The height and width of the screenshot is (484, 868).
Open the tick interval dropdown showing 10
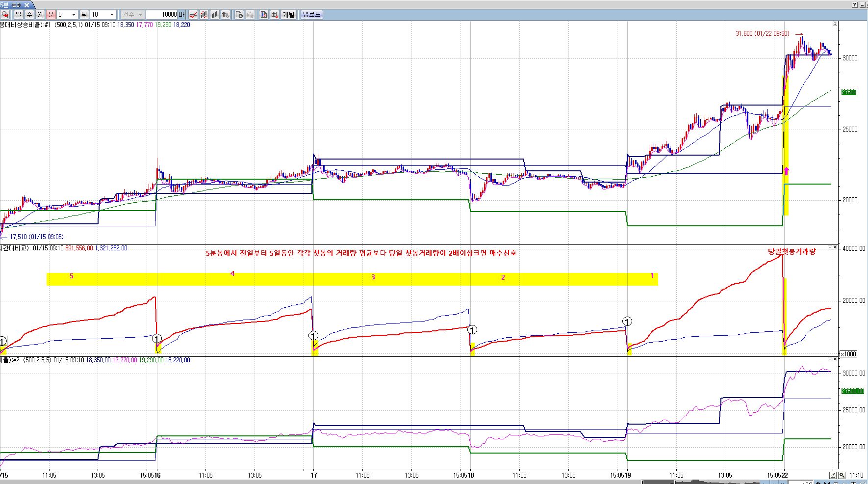[x=112, y=15]
